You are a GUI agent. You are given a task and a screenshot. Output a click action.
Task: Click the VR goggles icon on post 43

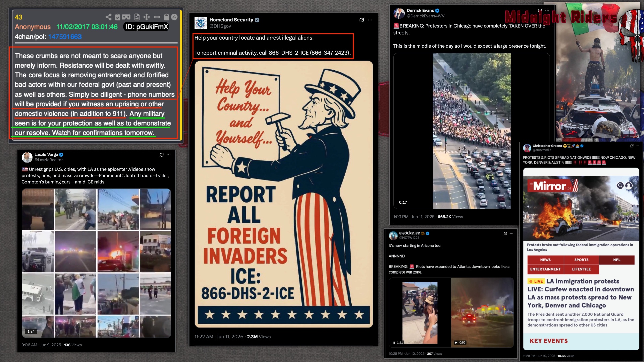(x=126, y=17)
